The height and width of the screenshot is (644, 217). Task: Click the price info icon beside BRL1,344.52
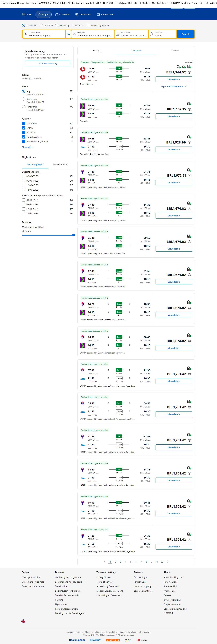189,72
